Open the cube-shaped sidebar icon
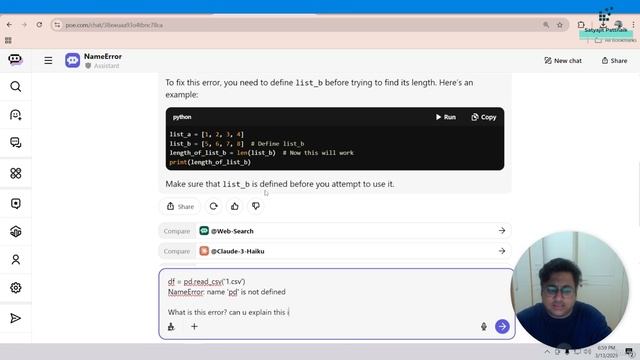Image resolution: width=640 pixels, height=360 pixels. (16, 231)
